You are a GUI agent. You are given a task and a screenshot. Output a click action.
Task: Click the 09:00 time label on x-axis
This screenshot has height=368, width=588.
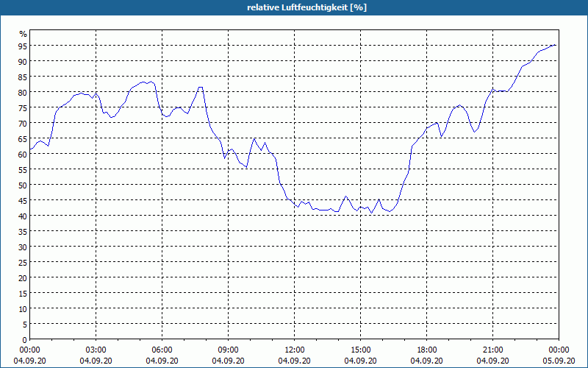(228, 350)
